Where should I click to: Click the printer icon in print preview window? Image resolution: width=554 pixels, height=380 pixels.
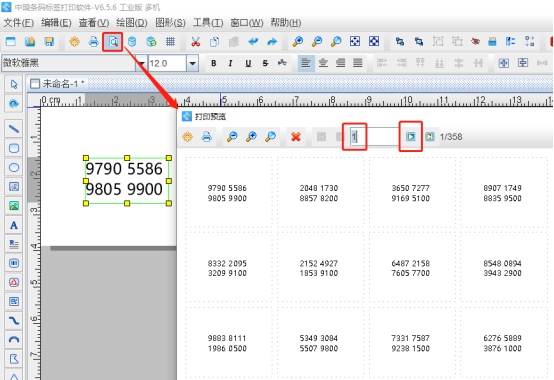coord(206,137)
